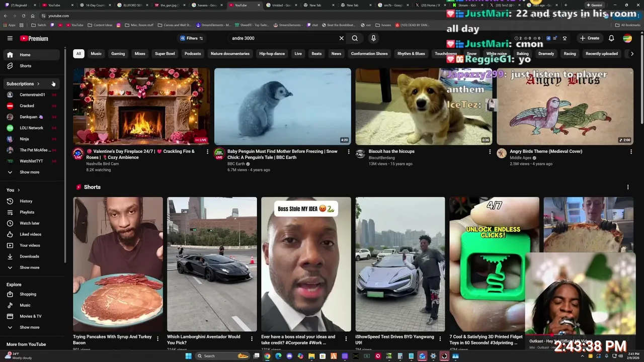This screenshot has width=644, height=362.
Task: Click the Windows taskbar Search box
Action: [x=222, y=356]
